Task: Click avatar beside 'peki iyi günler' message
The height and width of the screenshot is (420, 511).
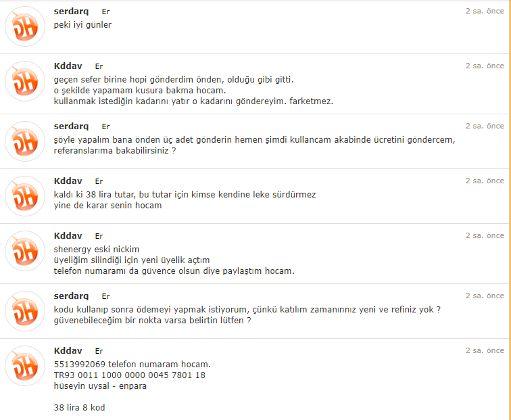Action: tap(25, 26)
